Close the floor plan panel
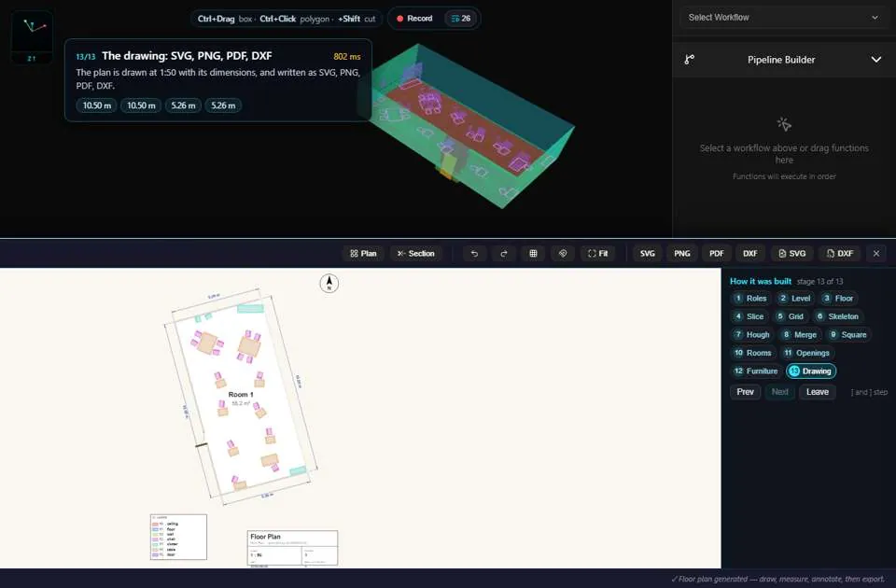This screenshot has height=588, width=896. [876, 253]
